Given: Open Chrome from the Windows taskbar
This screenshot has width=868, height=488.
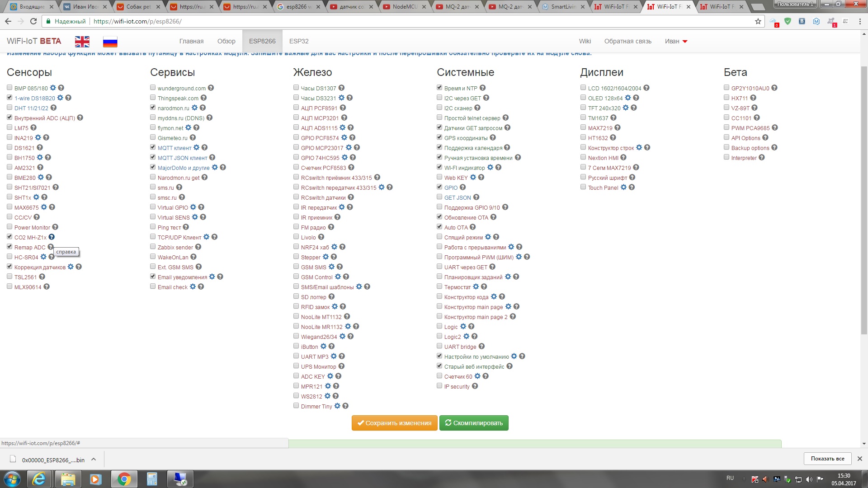Looking at the screenshot, I should pos(124,479).
